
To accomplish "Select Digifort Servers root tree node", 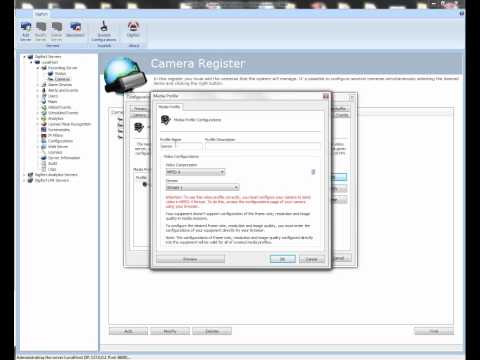I will coord(48,57).
